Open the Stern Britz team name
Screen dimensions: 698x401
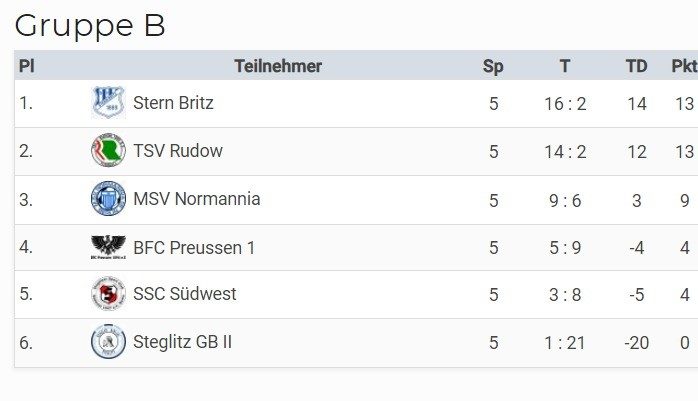(x=173, y=103)
